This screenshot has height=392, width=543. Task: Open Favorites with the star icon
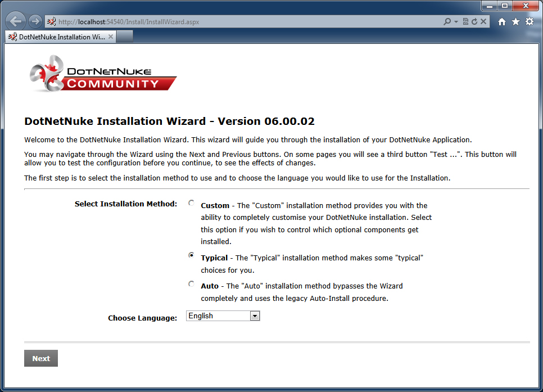(515, 22)
